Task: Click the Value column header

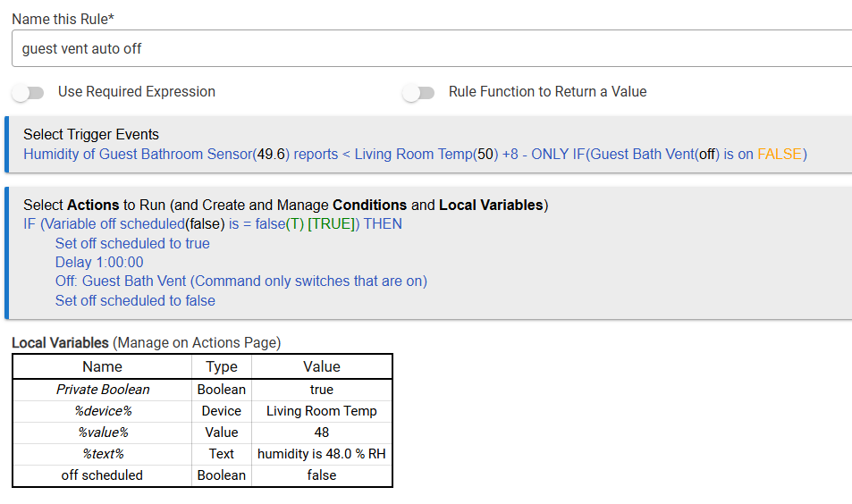Action: pos(322,366)
